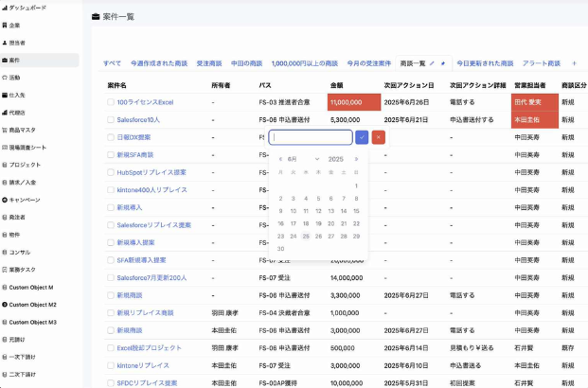Cancel the date edit with the red X button
588x388 pixels.
tap(379, 137)
